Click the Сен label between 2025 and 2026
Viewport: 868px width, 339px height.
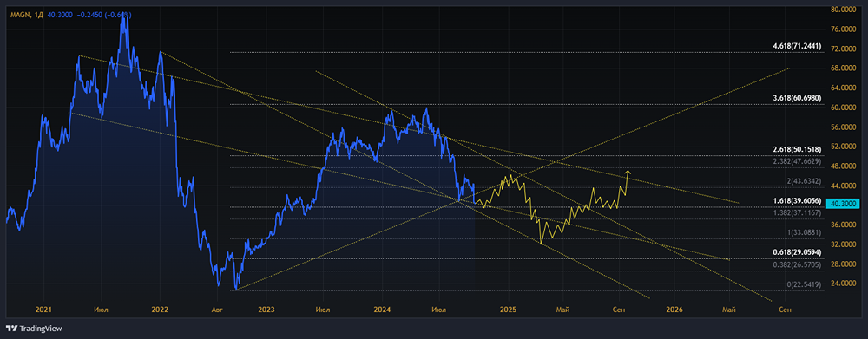(619, 310)
